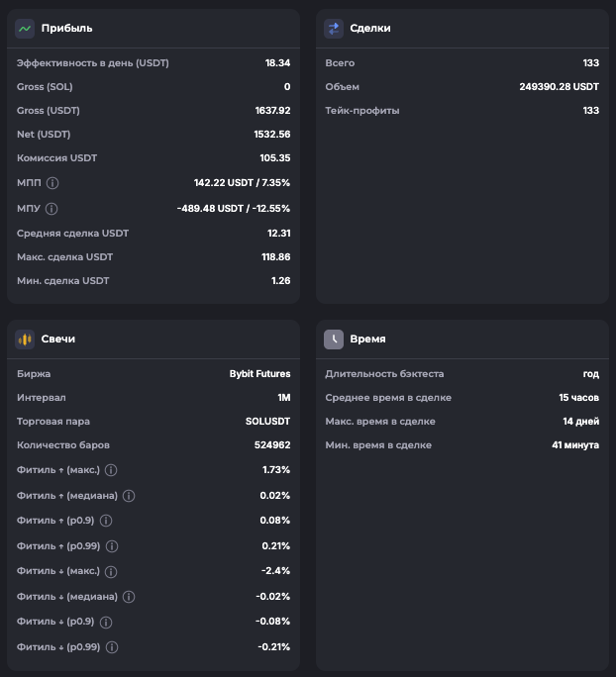616x677 pixels.
Task: Click info icon next to Фитиль ↓ (p0.99)
Action: [112, 647]
